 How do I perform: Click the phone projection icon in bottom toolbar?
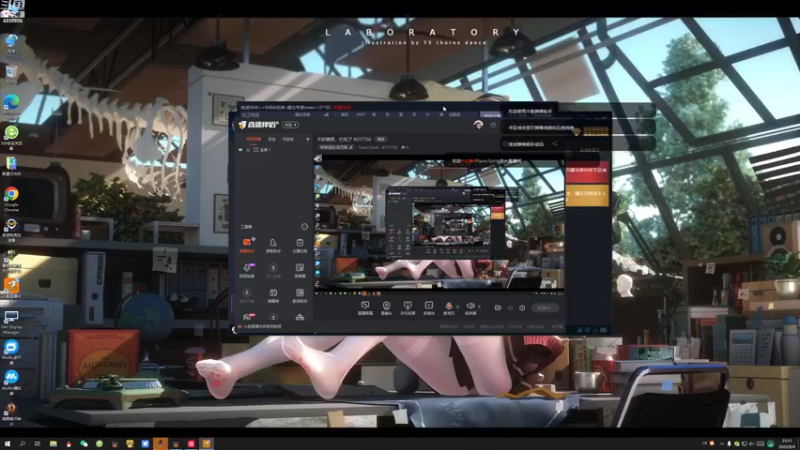pyautogui.click(x=407, y=307)
